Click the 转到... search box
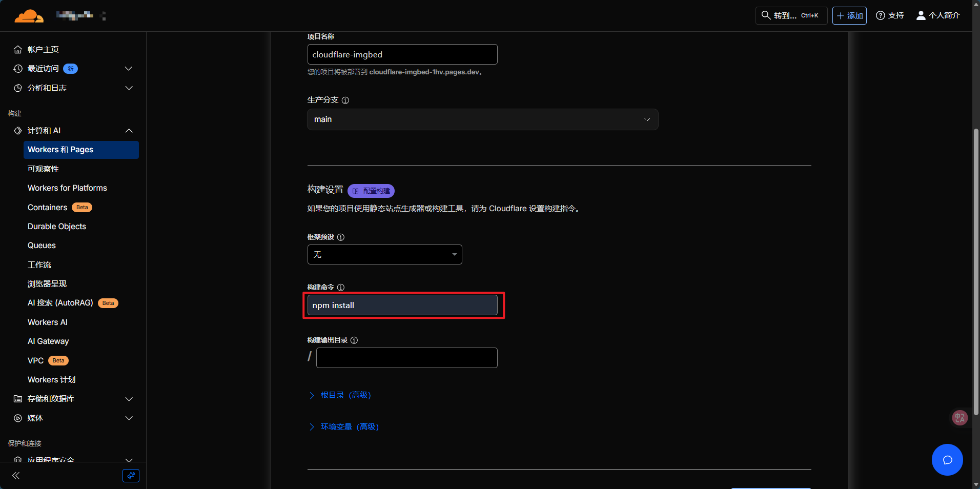This screenshot has height=489, width=980. pyautogui.click(x=791, y=15)
